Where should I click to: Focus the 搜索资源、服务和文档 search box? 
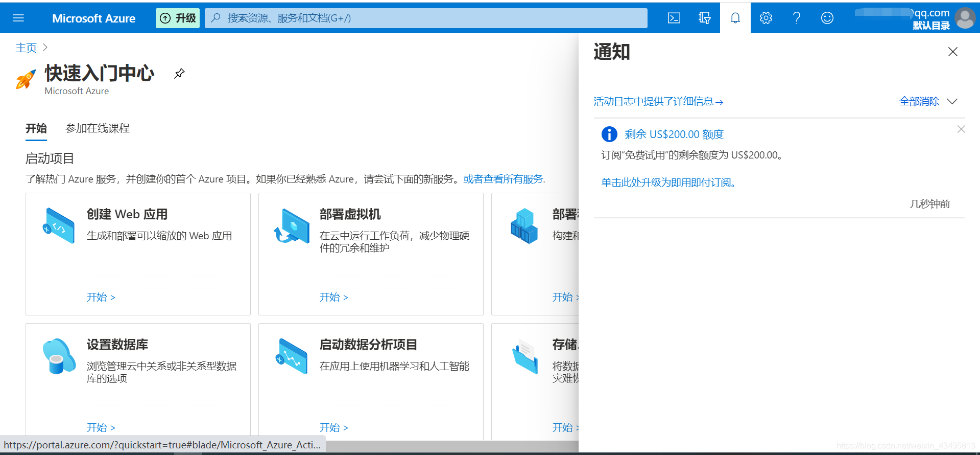point(426,18)
